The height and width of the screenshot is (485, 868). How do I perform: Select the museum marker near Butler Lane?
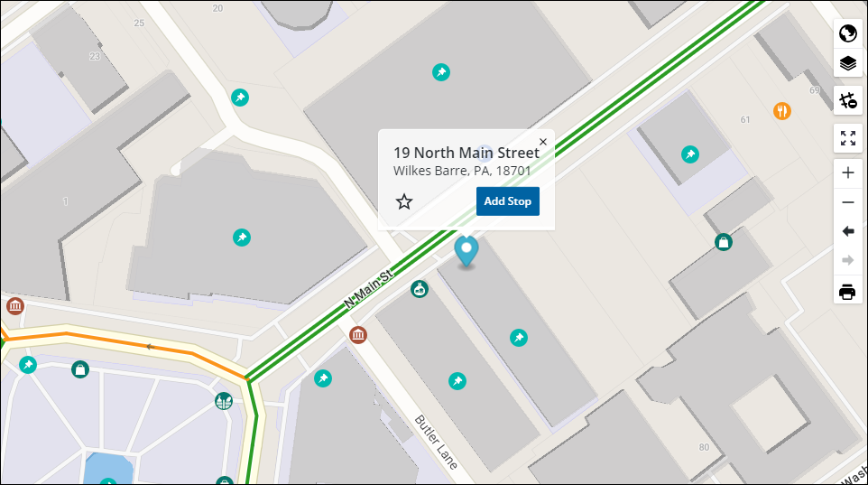click(x=358, y=335)
